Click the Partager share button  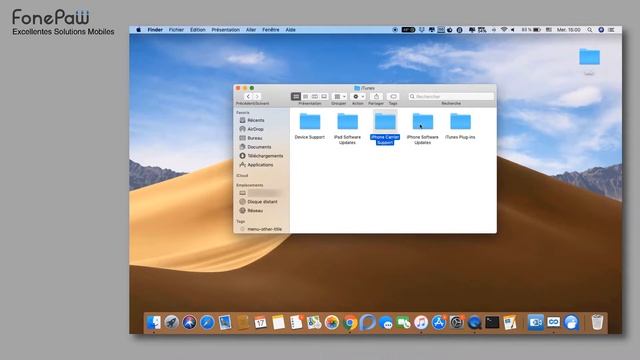[x=376, y=97]
